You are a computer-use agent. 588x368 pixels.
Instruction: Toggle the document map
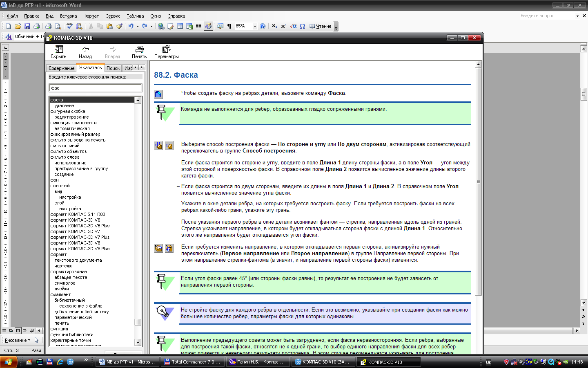click(220, 26)
